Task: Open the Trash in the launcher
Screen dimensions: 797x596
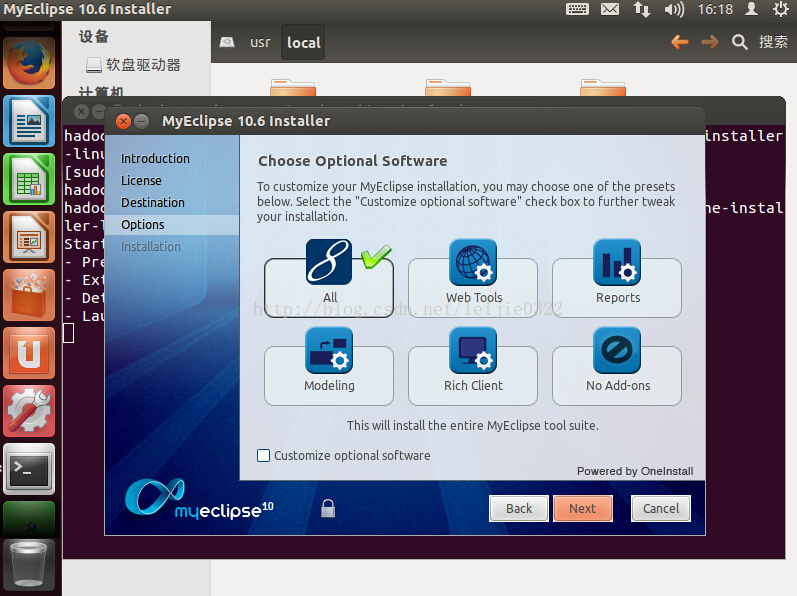Action: [x=29, y=566]
